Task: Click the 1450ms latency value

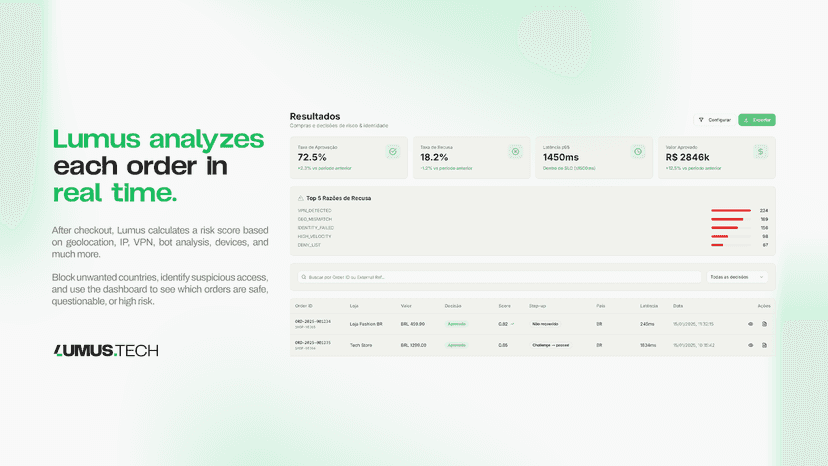Action: (561, 157)
